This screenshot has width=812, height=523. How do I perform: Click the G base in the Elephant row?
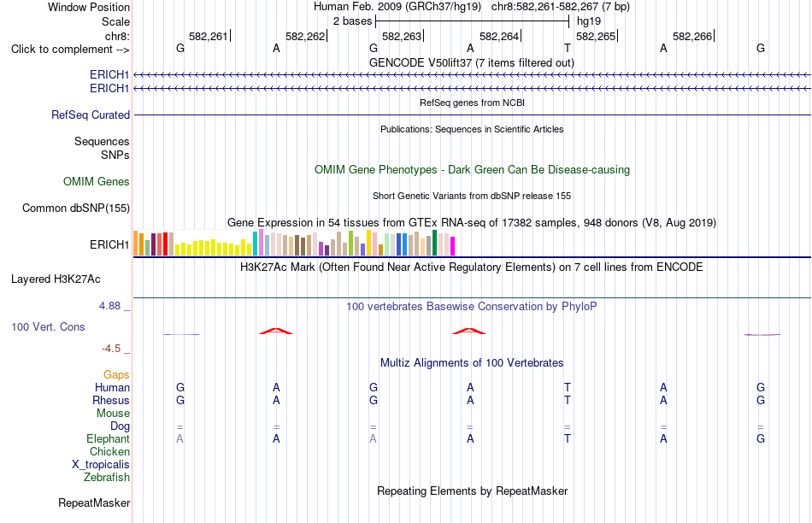coord(760,438)
